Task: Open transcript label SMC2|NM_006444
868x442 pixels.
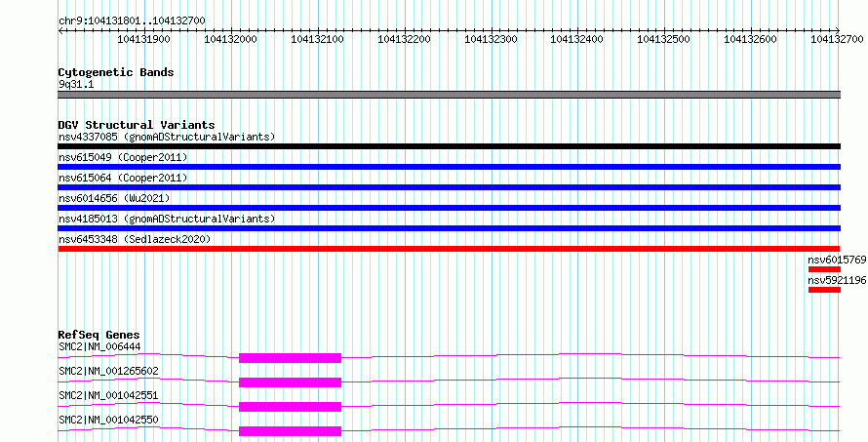Action: tap(99, 346)
